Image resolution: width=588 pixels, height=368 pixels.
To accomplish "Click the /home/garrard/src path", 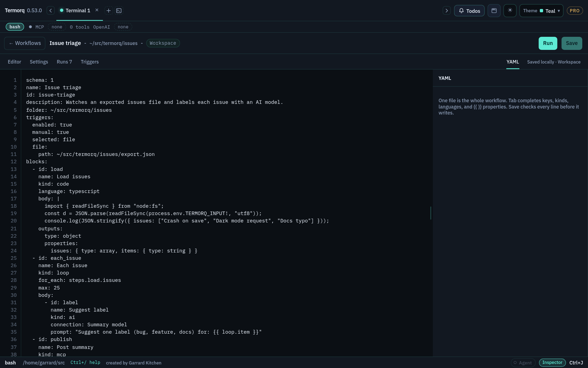I will [x=44, y=363].
